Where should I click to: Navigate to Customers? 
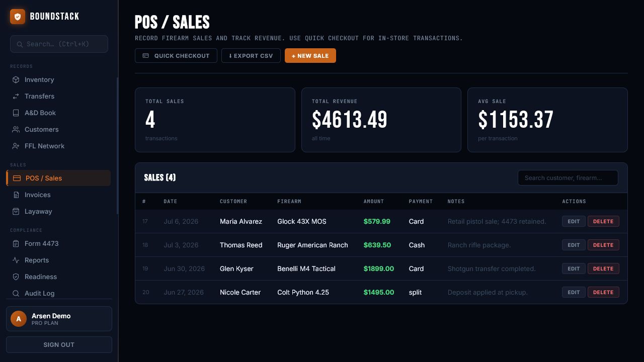coord(58,129)
